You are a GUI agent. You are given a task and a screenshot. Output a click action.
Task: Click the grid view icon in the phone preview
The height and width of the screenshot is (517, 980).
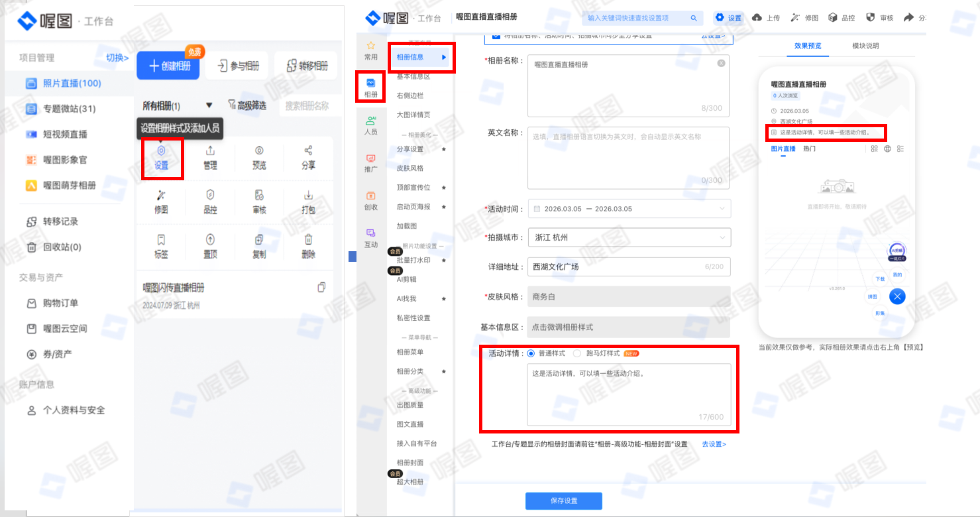pos(875,148)
